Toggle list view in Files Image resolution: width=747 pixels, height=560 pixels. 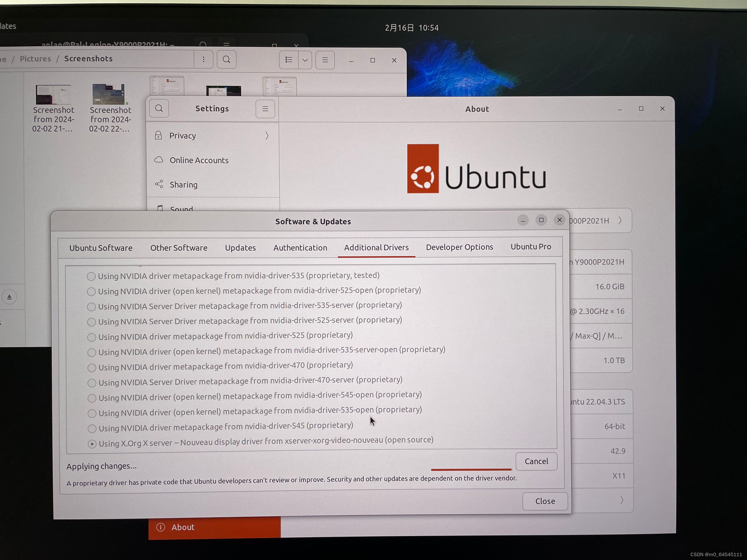click(289, 60)
